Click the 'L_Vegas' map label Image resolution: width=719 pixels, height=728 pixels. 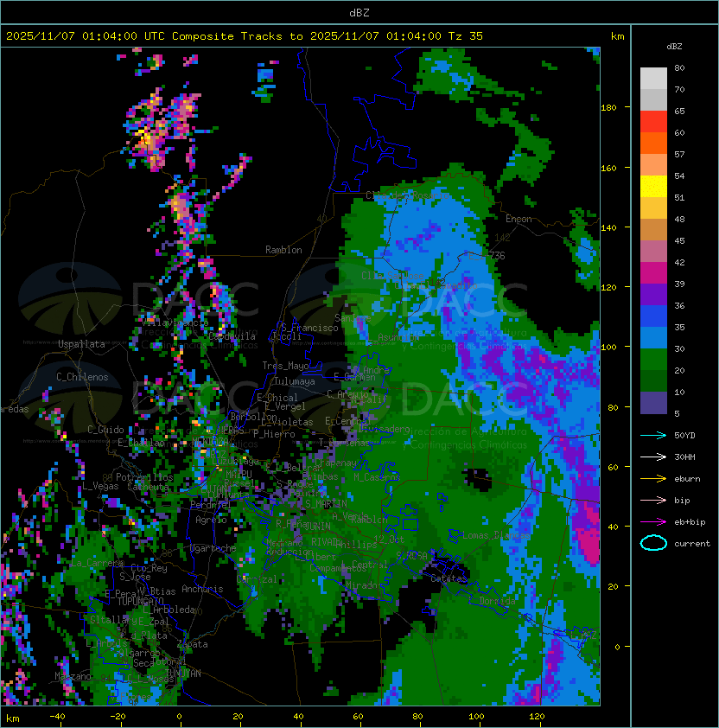(x=100, y=486)
